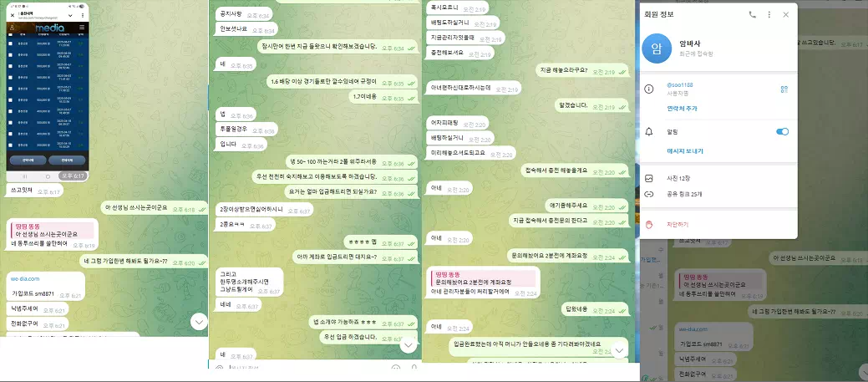The image size is (868, 382).
Task: Toggle the 알림 notifications switch
Action: (782, 132)
